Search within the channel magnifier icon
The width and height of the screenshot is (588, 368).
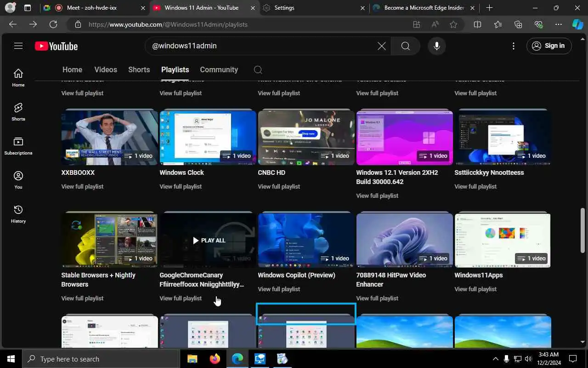click(258, 70)
